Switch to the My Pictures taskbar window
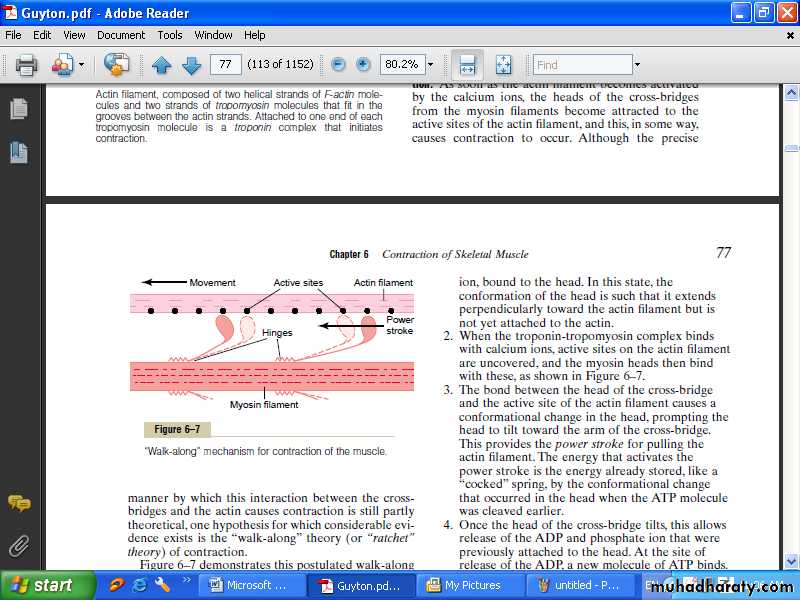This screenshot has height=600, width=800. 465,585
